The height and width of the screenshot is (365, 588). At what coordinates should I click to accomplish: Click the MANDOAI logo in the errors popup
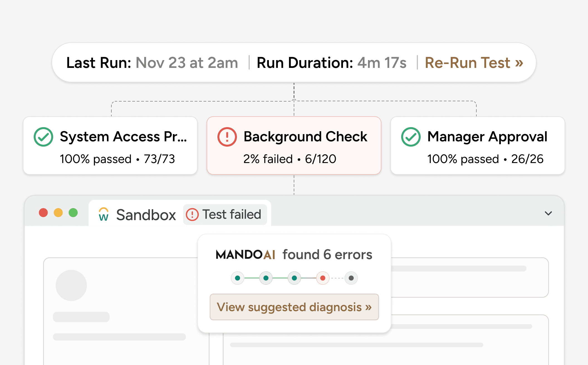[245, 255]
